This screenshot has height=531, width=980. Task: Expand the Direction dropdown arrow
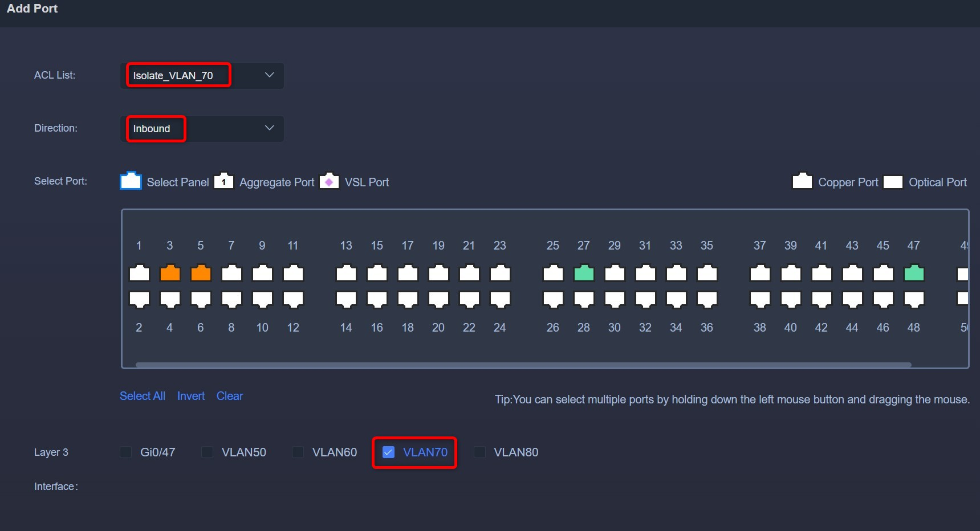[x=270, y=128]
